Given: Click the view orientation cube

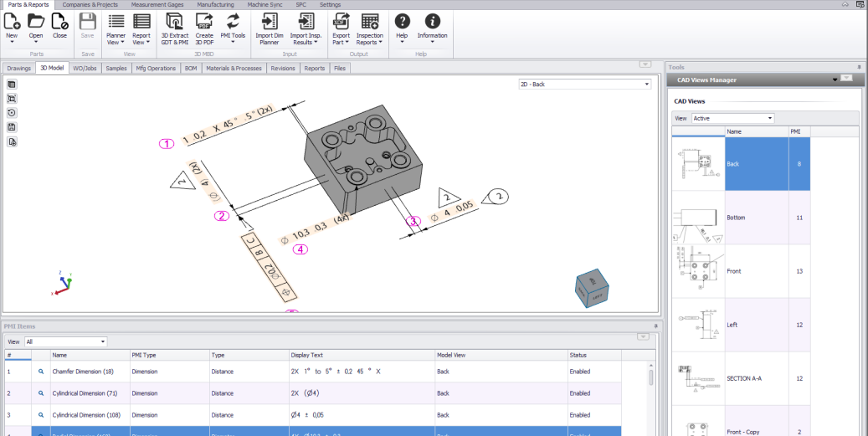Looking at the screenshot, I should click(592, 290).
